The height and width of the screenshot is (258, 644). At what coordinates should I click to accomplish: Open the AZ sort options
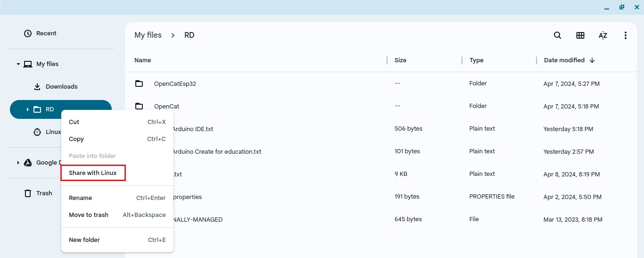[603, 35]
